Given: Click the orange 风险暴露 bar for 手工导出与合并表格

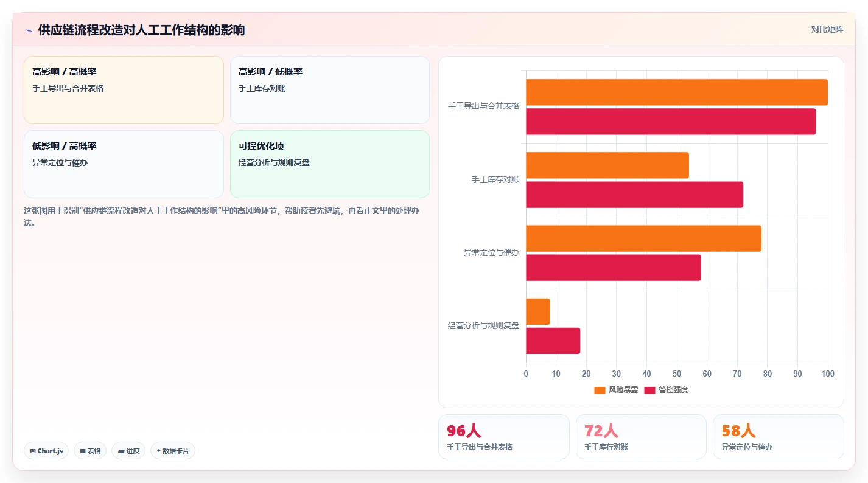Looking at the screenshot, I should (677, 92).
